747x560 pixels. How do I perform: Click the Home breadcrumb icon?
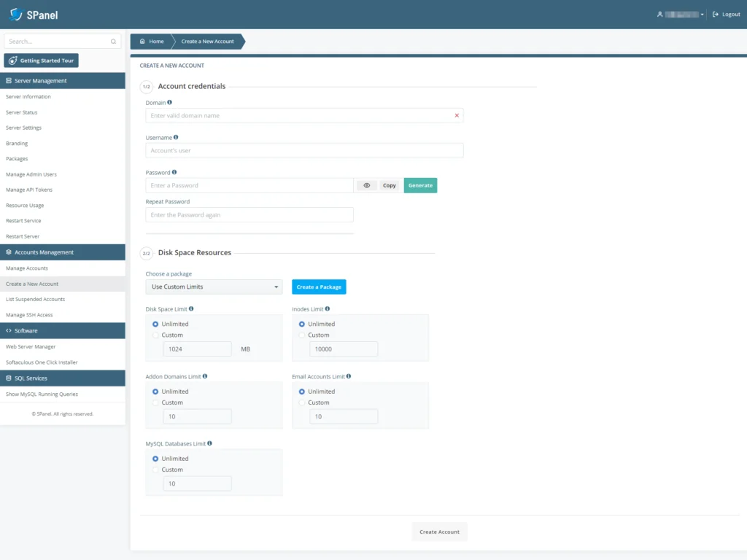coord(141,41)
